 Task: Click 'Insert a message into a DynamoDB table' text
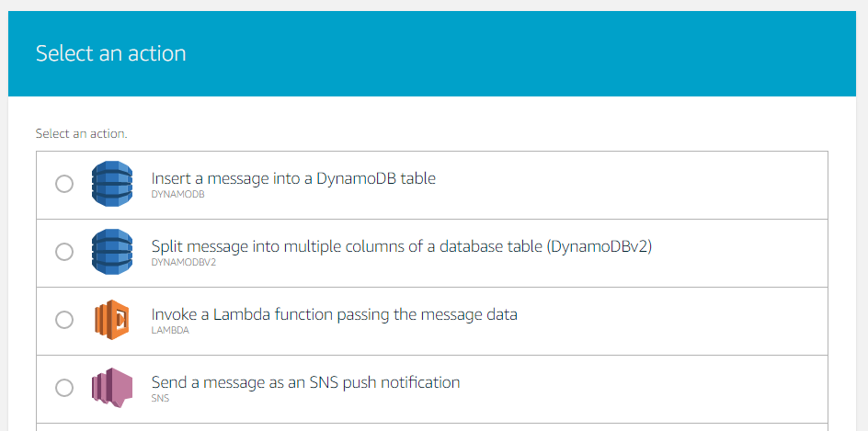(293, 178)
